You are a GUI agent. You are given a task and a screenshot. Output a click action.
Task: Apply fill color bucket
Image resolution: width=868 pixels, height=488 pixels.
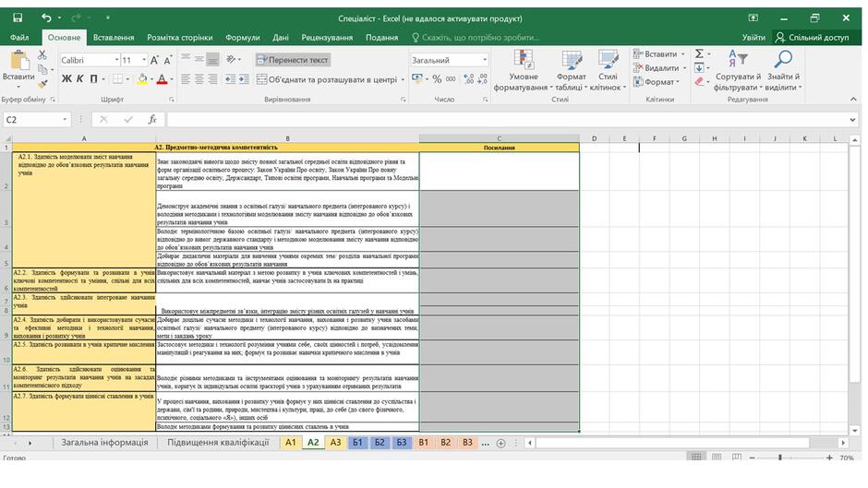point(142,79)
